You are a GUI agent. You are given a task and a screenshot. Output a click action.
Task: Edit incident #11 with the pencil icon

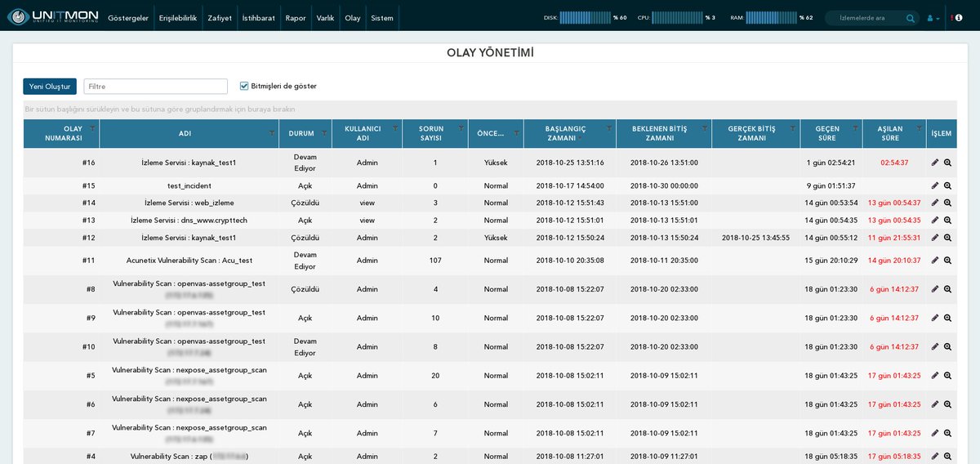pos(935,261)
